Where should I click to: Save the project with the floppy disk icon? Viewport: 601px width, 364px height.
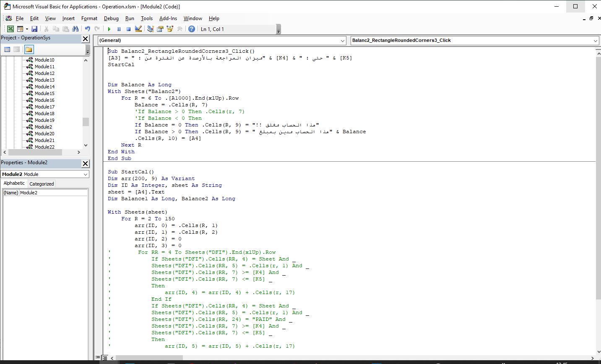point(34,29)
